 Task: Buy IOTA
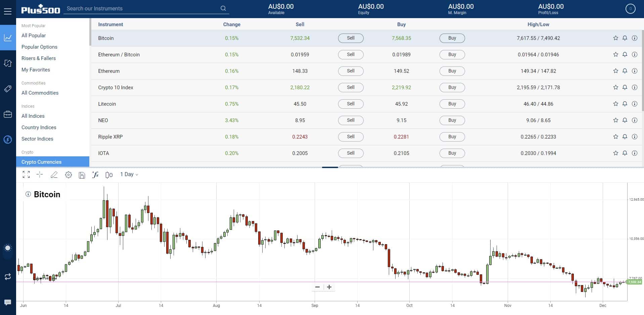452,153
